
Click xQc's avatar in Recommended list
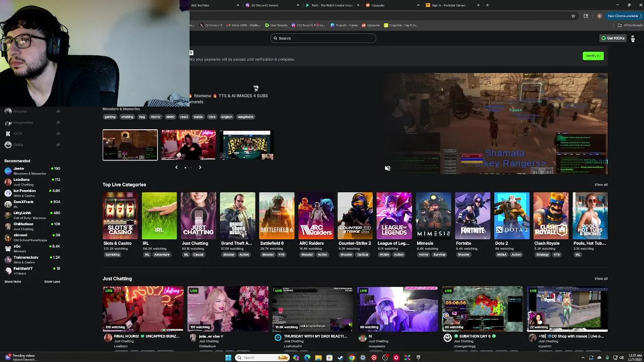click(8, 248)
